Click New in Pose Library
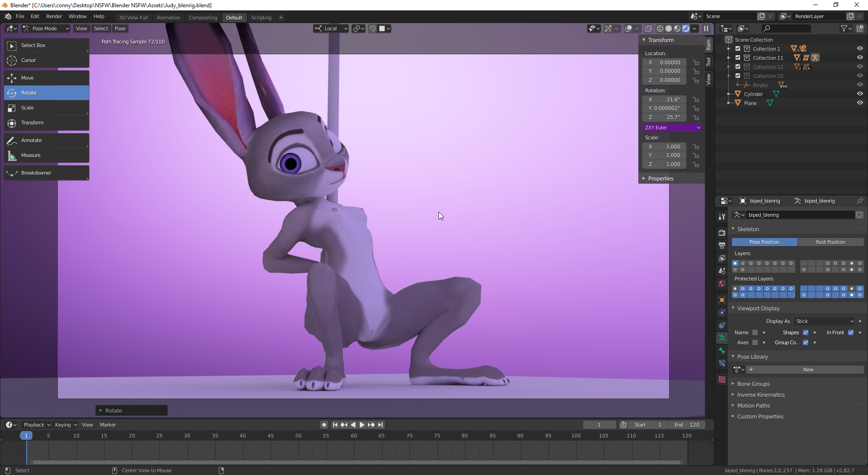The image size is (868, 475). tap(808, 370)
